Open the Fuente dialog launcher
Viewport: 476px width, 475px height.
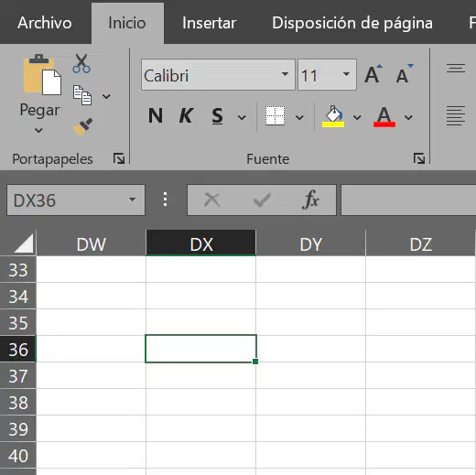click(x=419, y=158)
